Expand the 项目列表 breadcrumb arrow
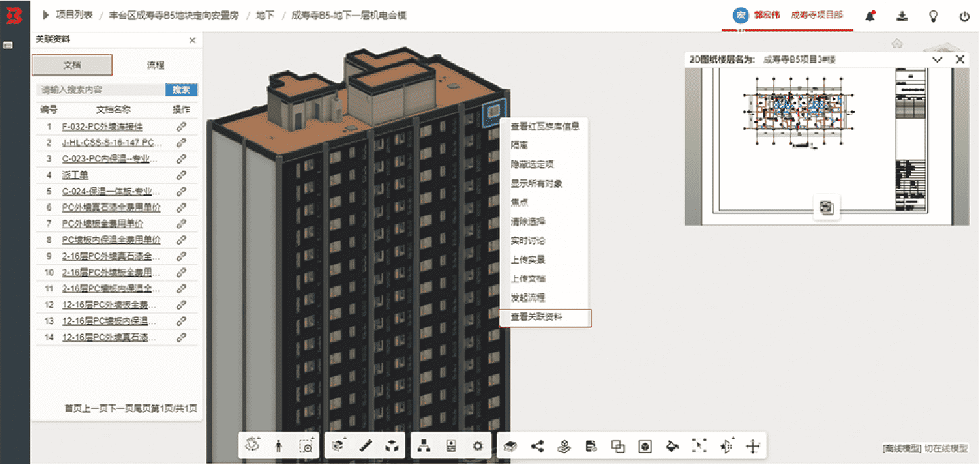Image resolution: width=980 pixels, height=464 pixels. tap(46, 15)
